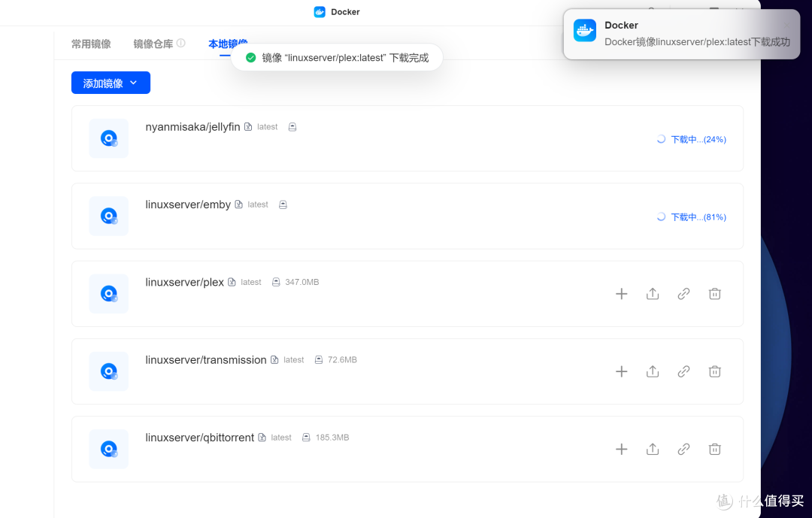Click the size icon next to 347.0MB
812x518 pixels.
pos(276,283)
